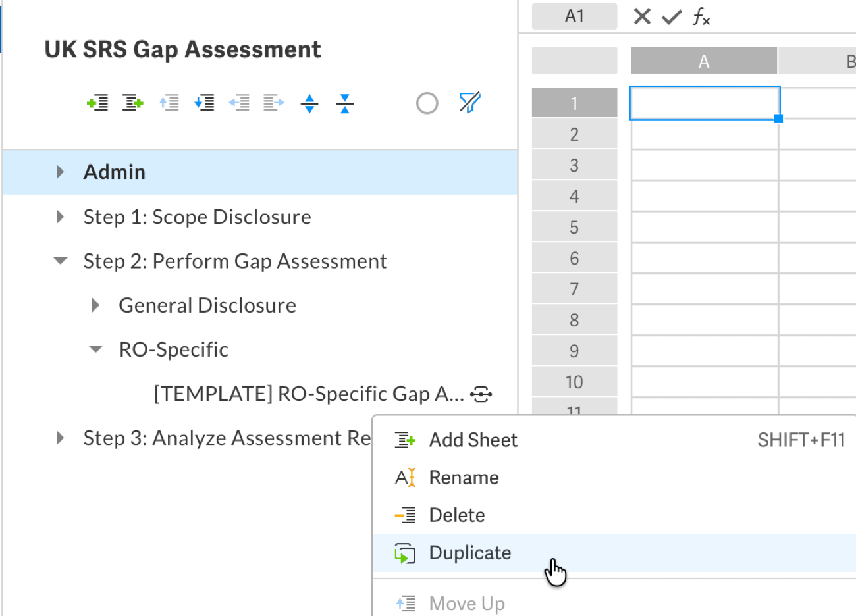Screen dimensions: 856x616
Task: Click the add sheet toolbar icon
Action: pos(133,103)
